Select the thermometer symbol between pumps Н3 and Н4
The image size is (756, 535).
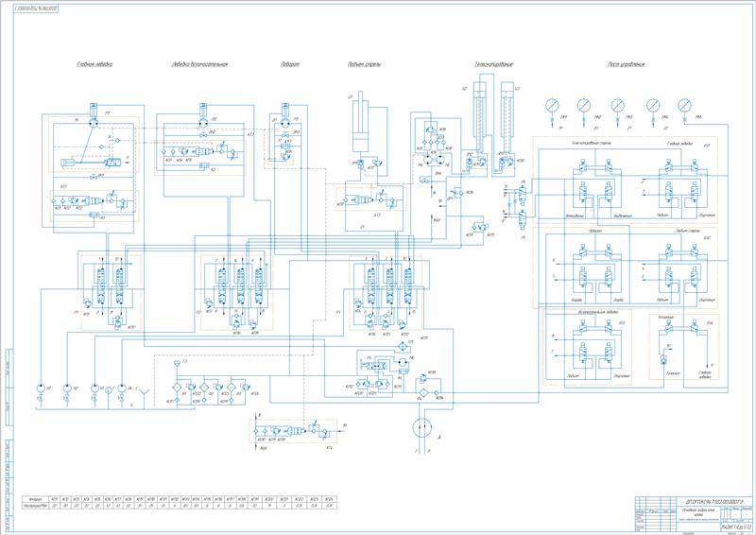click(108, 389)
